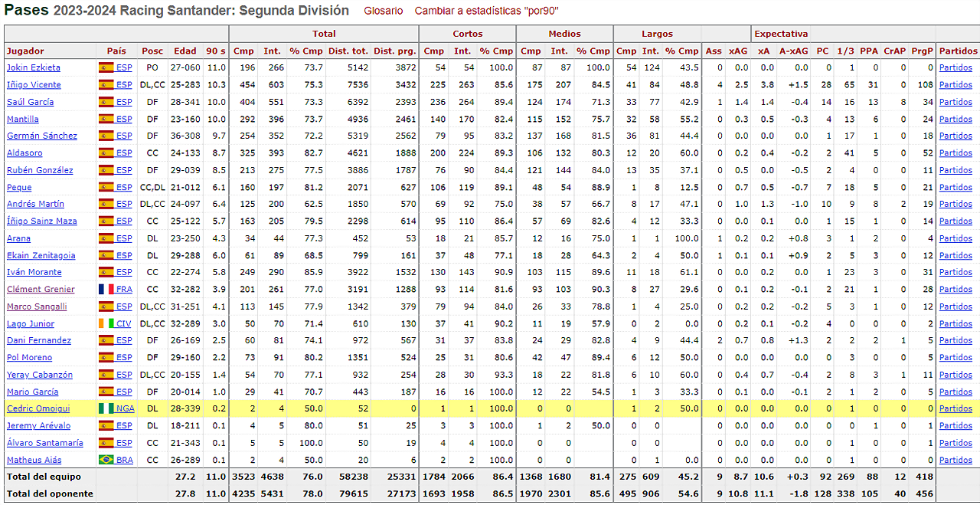Viewport: 980px width, 505px height.
Task: Click Ivory Coast flag in Lago Junior row
Action: tap(106, 323)
